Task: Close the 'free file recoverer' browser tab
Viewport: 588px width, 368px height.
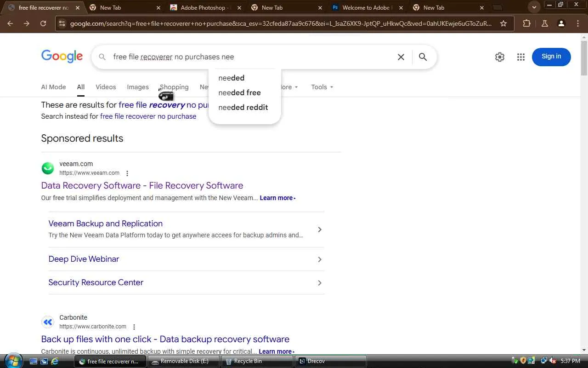Action: point(78,8)
